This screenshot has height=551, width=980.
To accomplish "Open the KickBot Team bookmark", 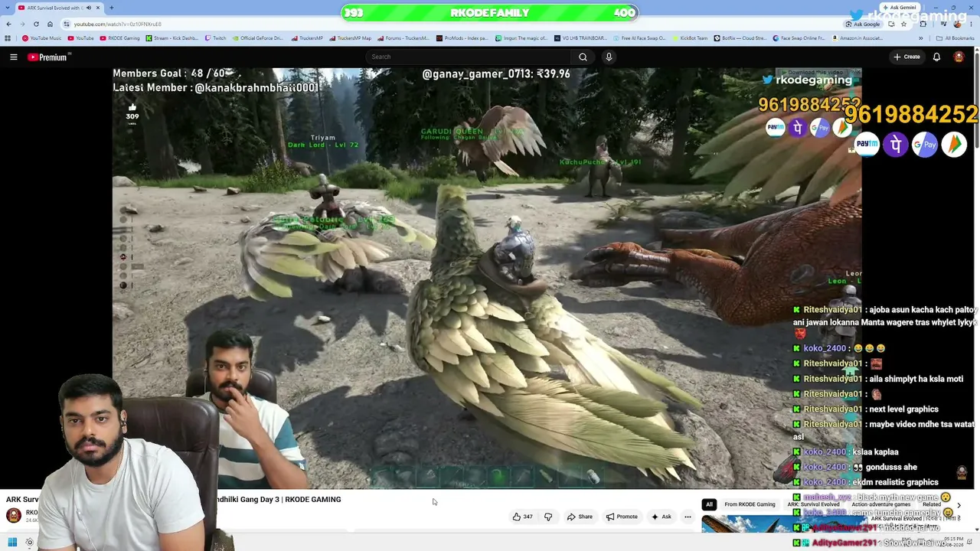I will pyautogui.click(x=691, y=38).
